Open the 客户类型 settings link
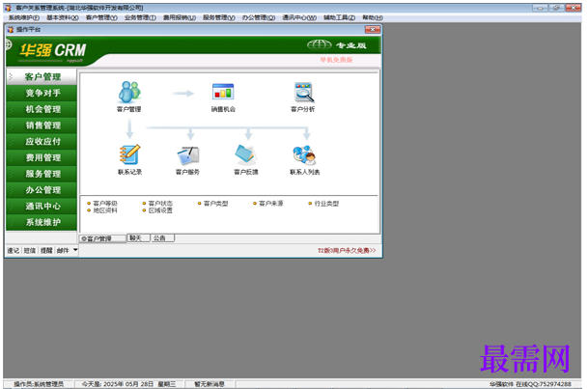Screen dimensions: 588x389 tap(213, 204)
